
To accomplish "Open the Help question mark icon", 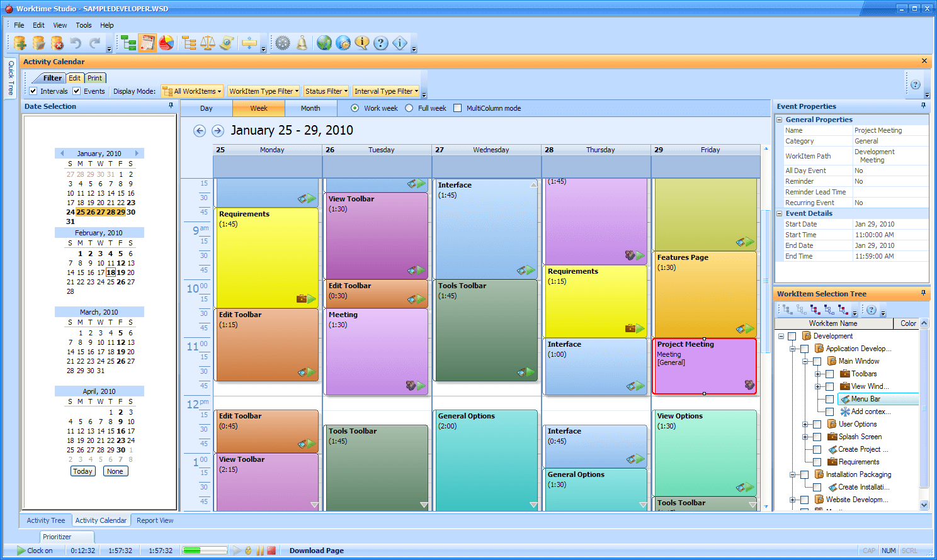I will click(380, 43).
